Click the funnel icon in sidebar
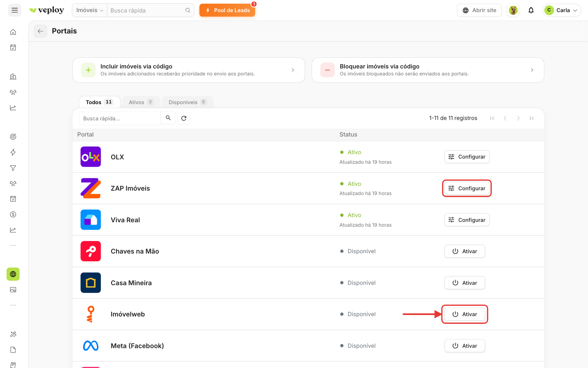Viewport: 588px width, 368px height. click(x=13, y=168)
